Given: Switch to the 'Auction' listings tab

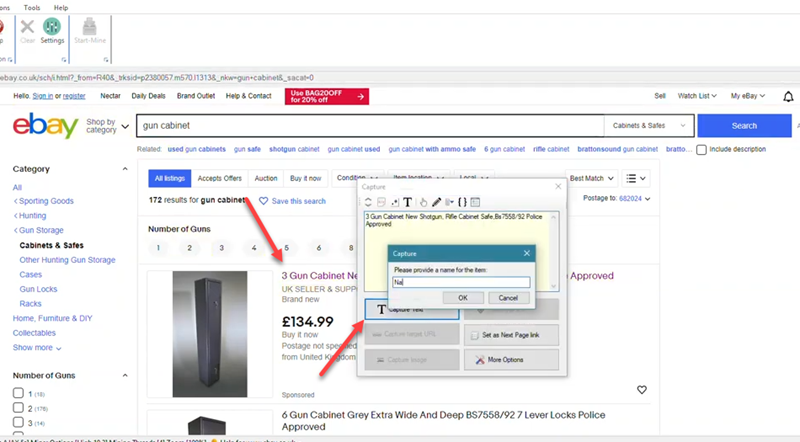Looking at the screenshot, I should click(x=266, y=178).
